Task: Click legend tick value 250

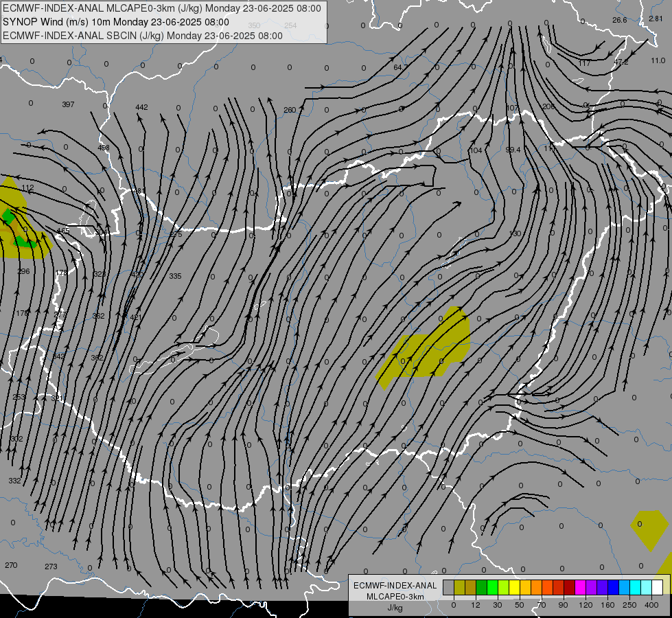Action: tap(629, 605)
